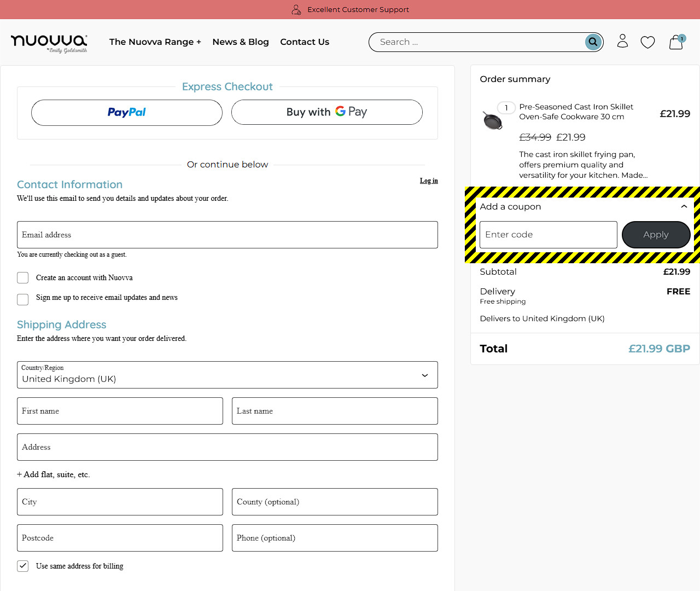Click the Log in link
Image resolution: width=700 pixels, height=591 pixels.
[429, 181]
